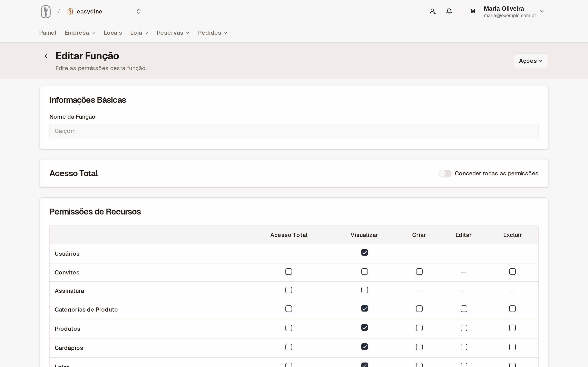
Task: Click the easydine organization icon
Action: coord(70,11)
